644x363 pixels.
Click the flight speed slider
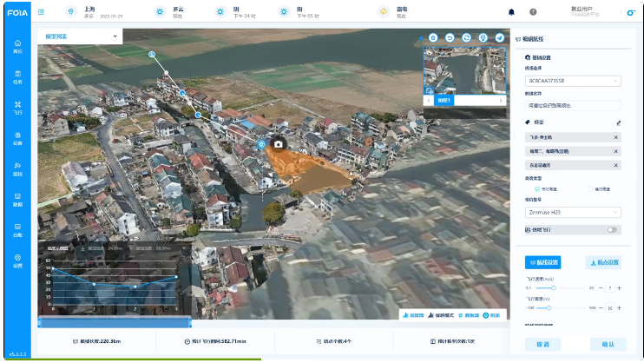(x=552, y=287)
